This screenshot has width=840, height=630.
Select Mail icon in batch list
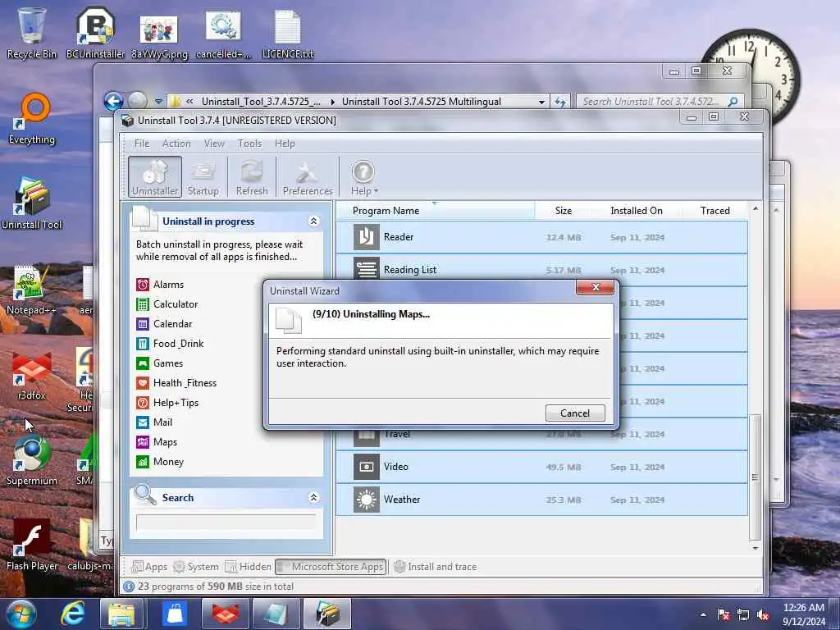click(143, 422)
